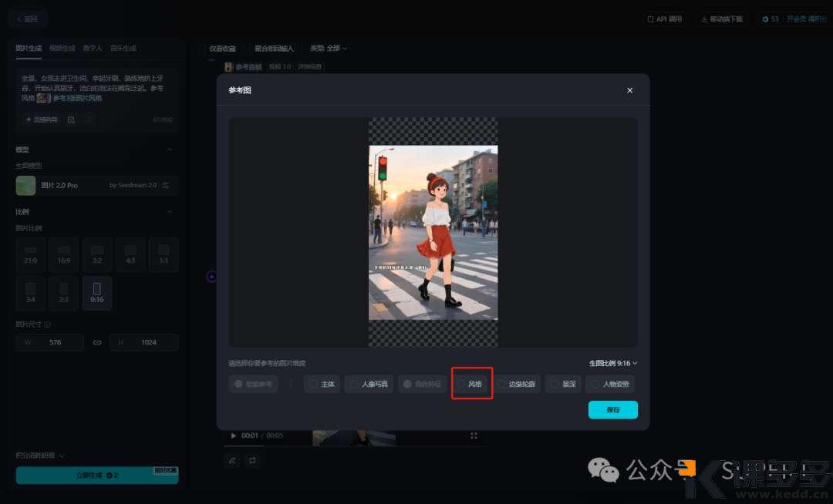Choose the 人像写真 reference option
833x504 pixels.
369,384
